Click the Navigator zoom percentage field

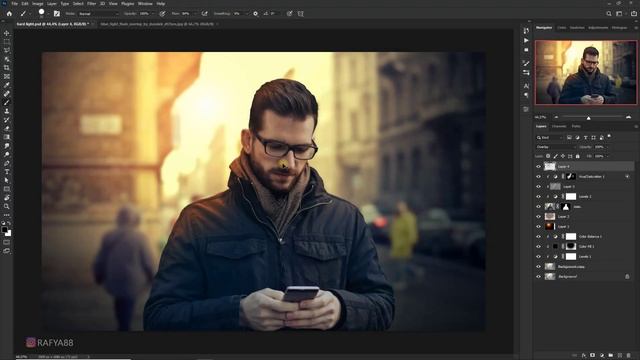[540, 118]
